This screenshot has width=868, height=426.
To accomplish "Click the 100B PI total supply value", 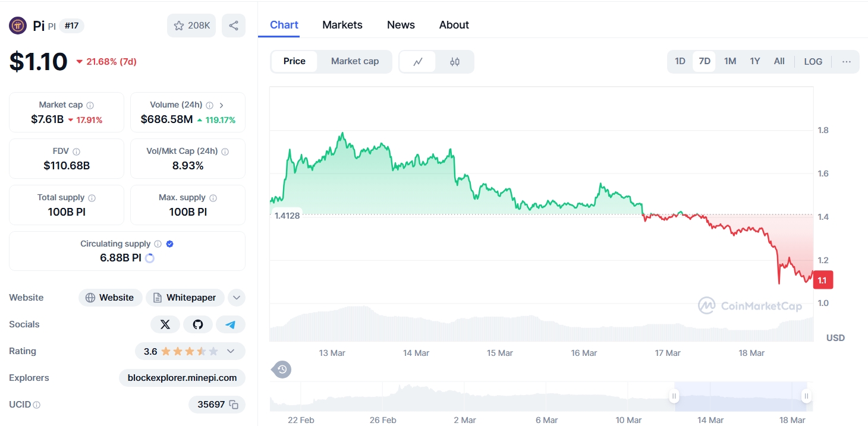I will coord(67,212).
